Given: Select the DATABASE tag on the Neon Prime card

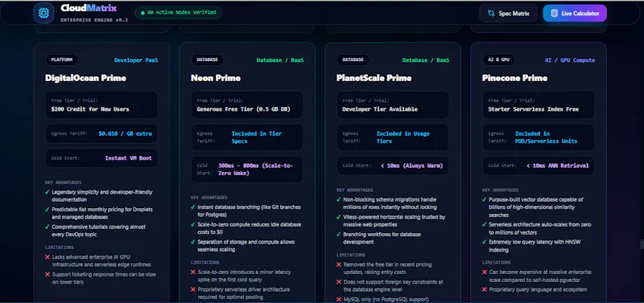Looking at the screenshot, I should coord(207,59).
